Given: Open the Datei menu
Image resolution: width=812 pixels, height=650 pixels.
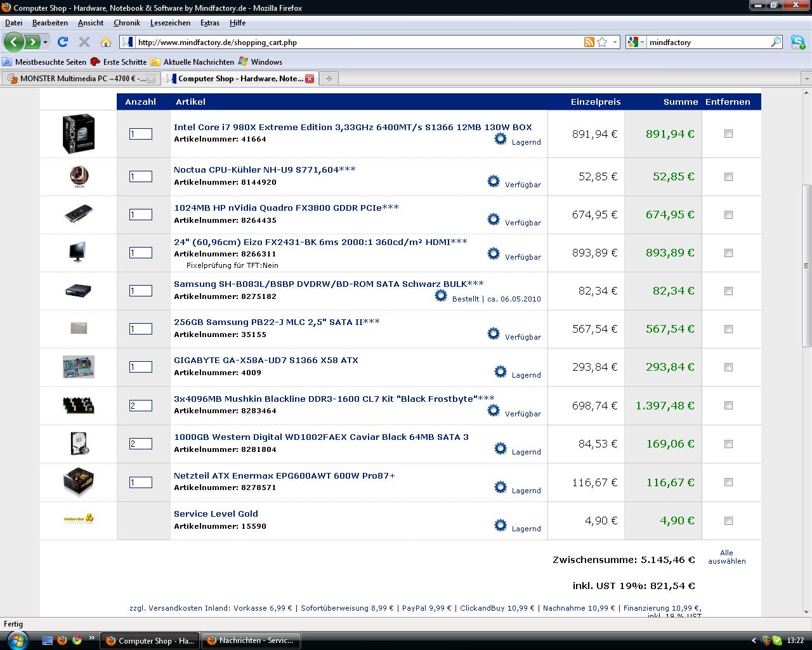Looking at the screenshot, I should 13,23.
